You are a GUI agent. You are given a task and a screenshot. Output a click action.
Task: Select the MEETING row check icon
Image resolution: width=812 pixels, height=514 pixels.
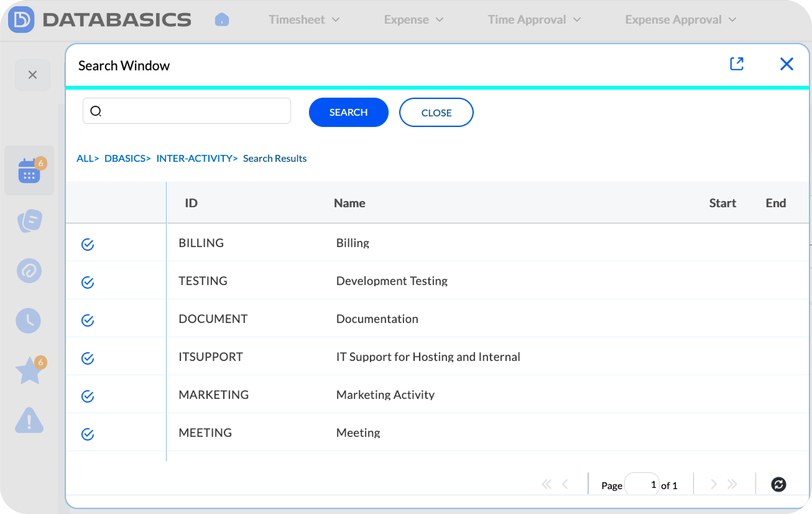pyautogui.click(x=88, y=434)
